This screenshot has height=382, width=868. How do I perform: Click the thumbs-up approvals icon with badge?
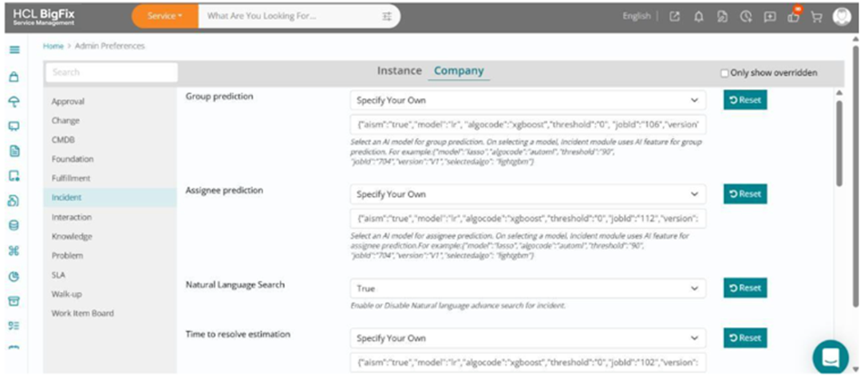(793, 15)
